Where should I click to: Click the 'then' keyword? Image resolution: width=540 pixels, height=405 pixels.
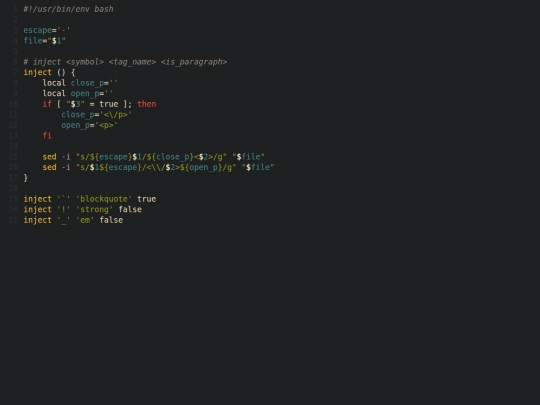point(147,104)
